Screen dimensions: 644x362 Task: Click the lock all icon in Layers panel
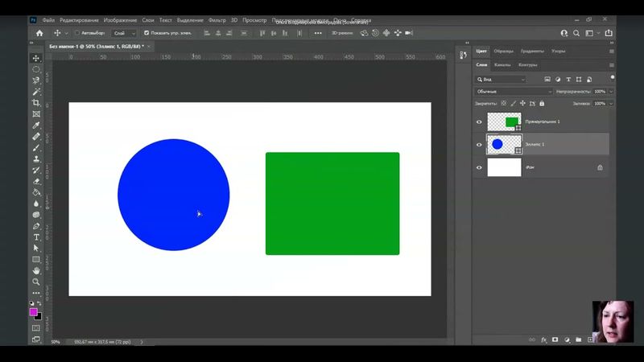(x=541, y=103)
